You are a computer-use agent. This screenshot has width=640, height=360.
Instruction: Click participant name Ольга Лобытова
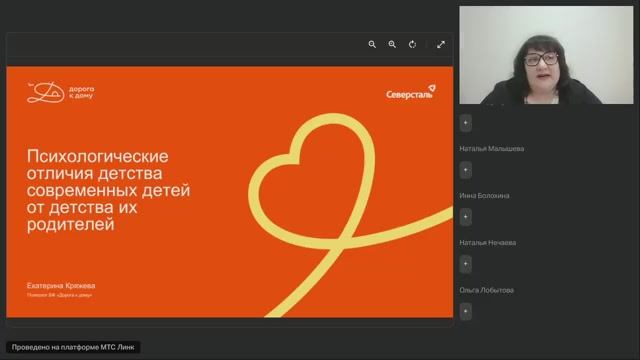point(487,290)
